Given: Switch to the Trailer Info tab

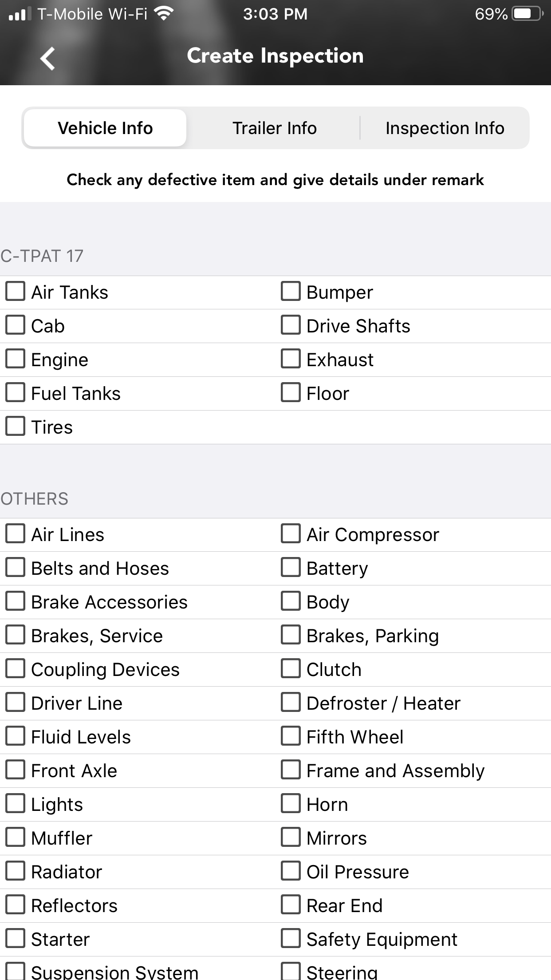Looking at the screenshot, I should [275, 128].
